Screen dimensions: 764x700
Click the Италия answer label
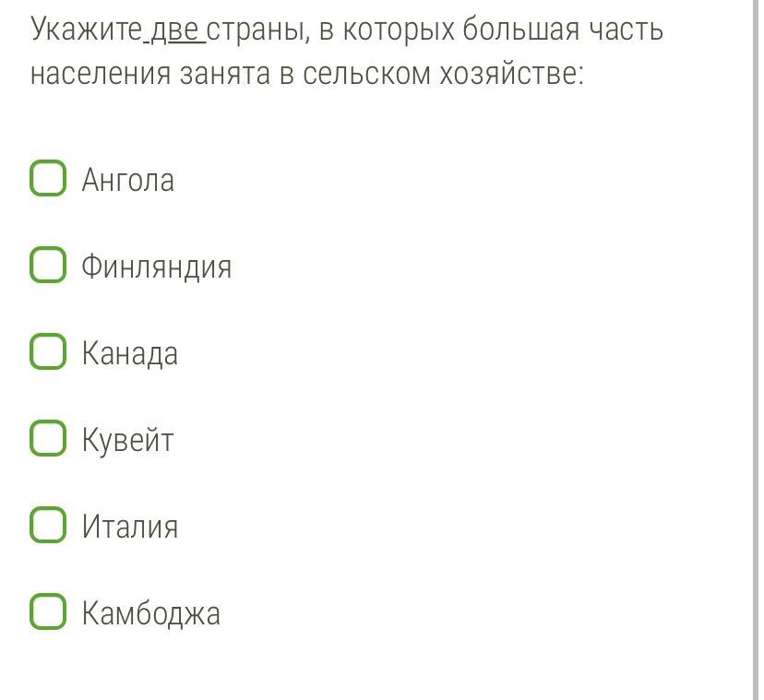click(129, 526)
